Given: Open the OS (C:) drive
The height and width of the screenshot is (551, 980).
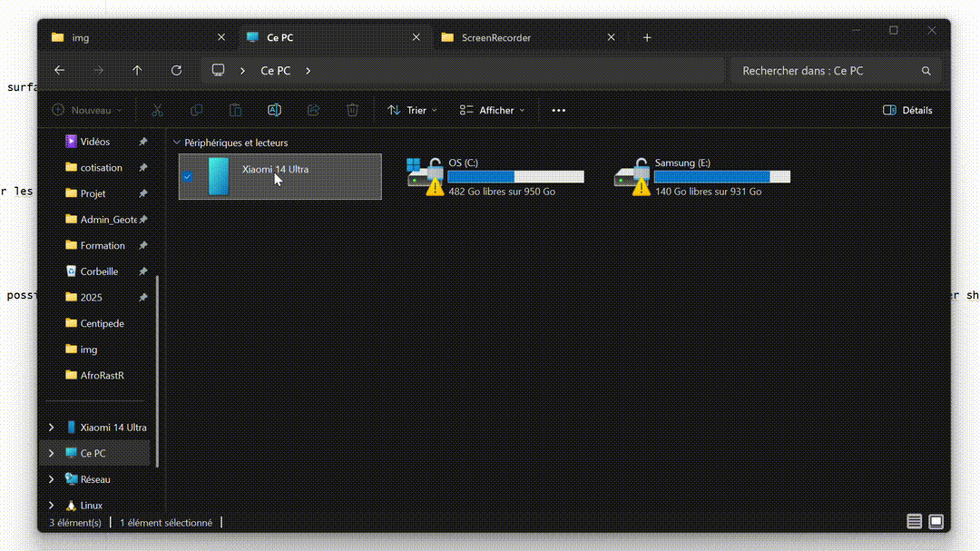Looking at the screenshot, I should [x=495, y=176].
